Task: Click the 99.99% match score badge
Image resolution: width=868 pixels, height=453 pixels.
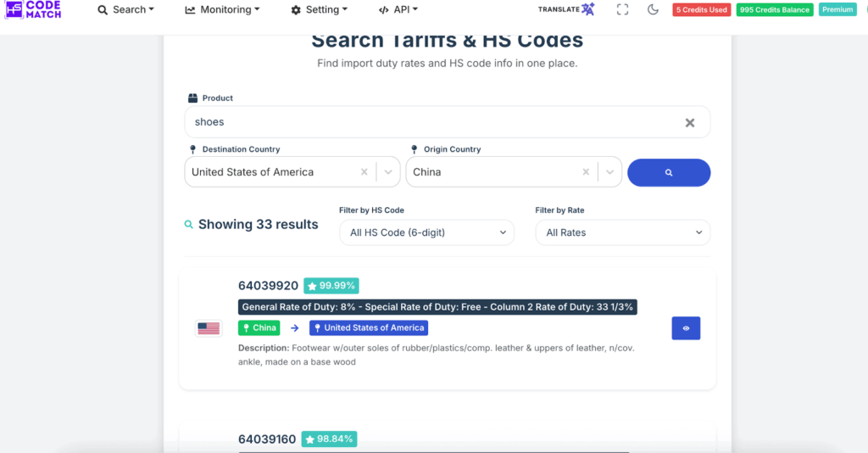Action: 331,286
